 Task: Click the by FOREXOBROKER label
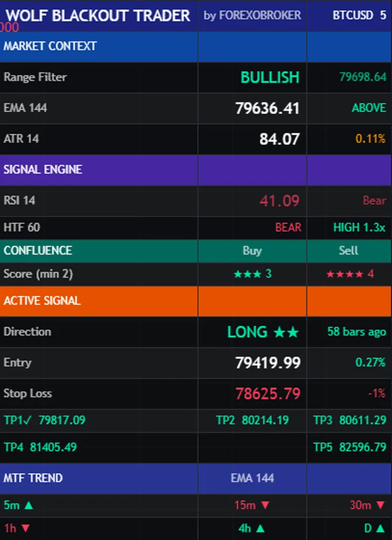click(x=252, y=15)
